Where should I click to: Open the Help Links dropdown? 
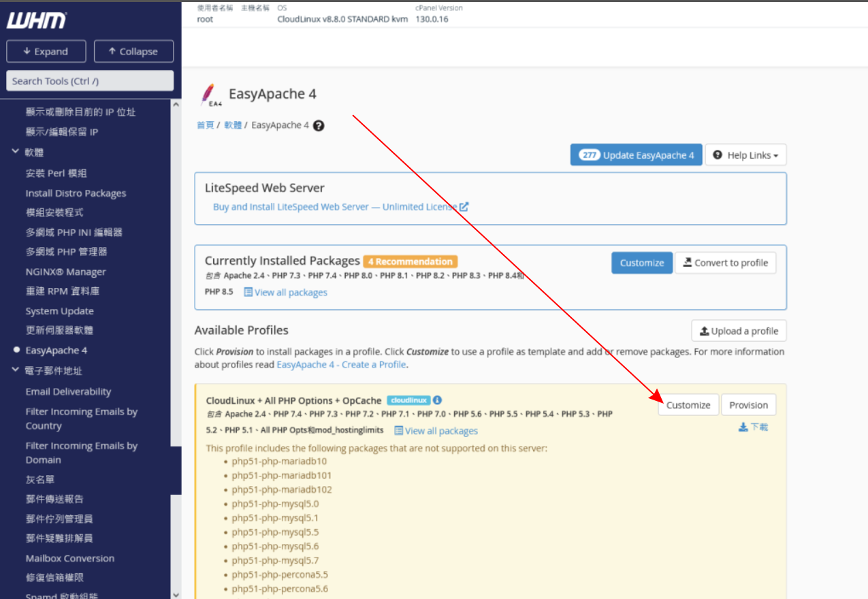(x=745, y=155)
